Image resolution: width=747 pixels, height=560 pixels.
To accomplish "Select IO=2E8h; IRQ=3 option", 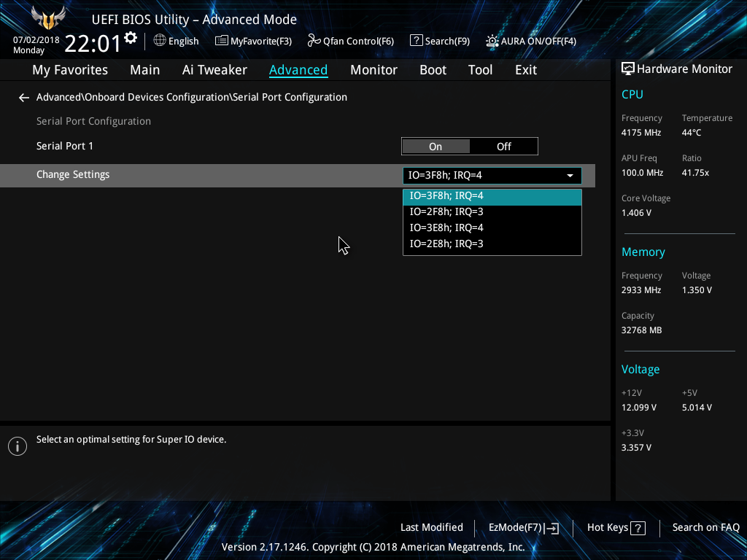I will pyautogui.click(x=492, y=244).
